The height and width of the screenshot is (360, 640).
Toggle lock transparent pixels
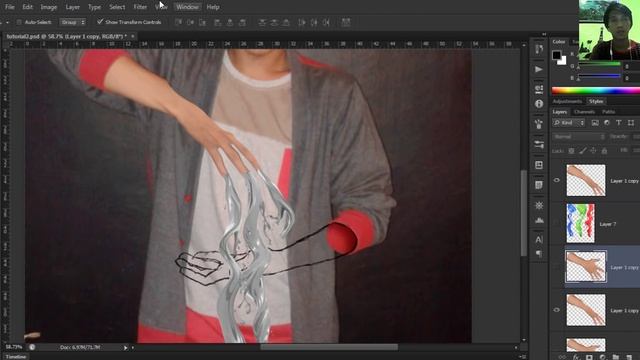click(x=571, y=151)
